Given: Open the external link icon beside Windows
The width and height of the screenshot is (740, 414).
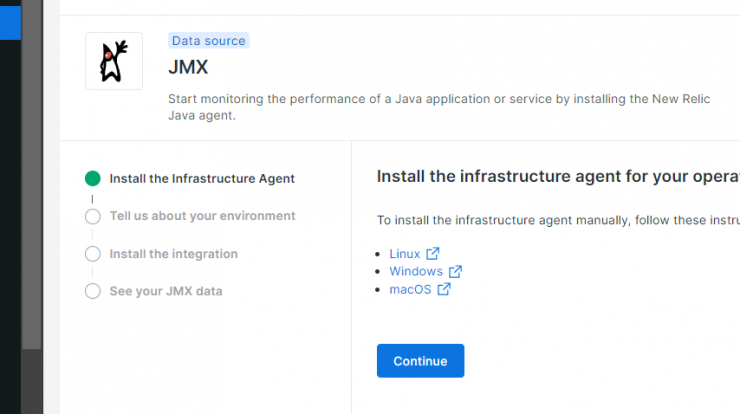Looking at the screenshot, I should [455, 271].
